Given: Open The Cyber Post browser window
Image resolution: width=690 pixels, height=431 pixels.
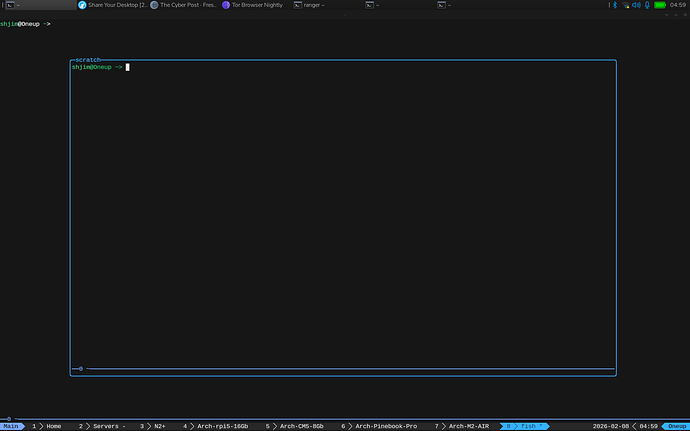Looking at the screenshot, I should coord(182,5).
